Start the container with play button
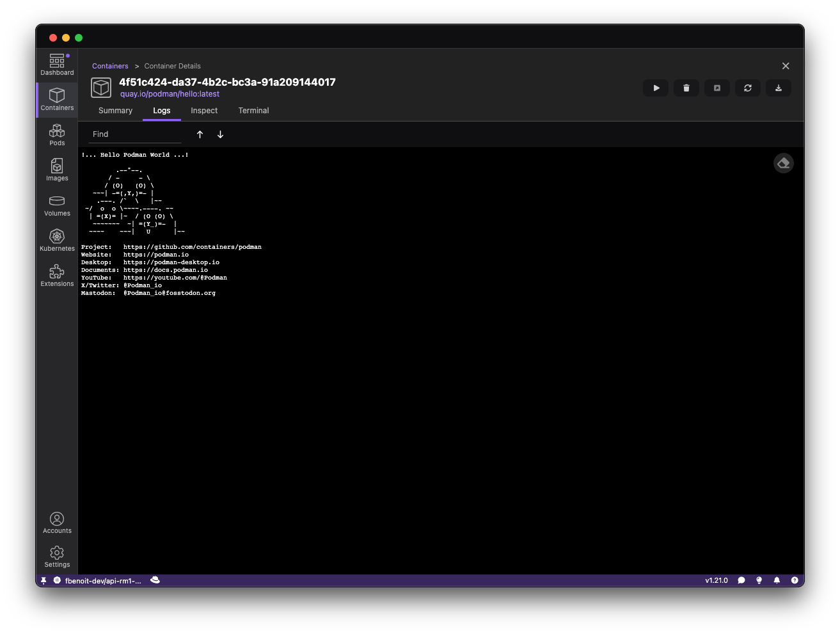This screenshot has width=840, height=634. [656, 88]
